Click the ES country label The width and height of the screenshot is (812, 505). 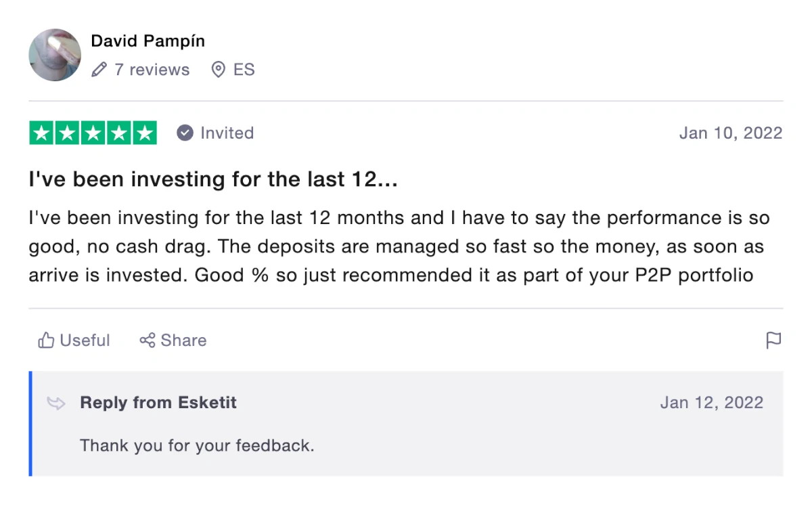click(x=244, y=70)
